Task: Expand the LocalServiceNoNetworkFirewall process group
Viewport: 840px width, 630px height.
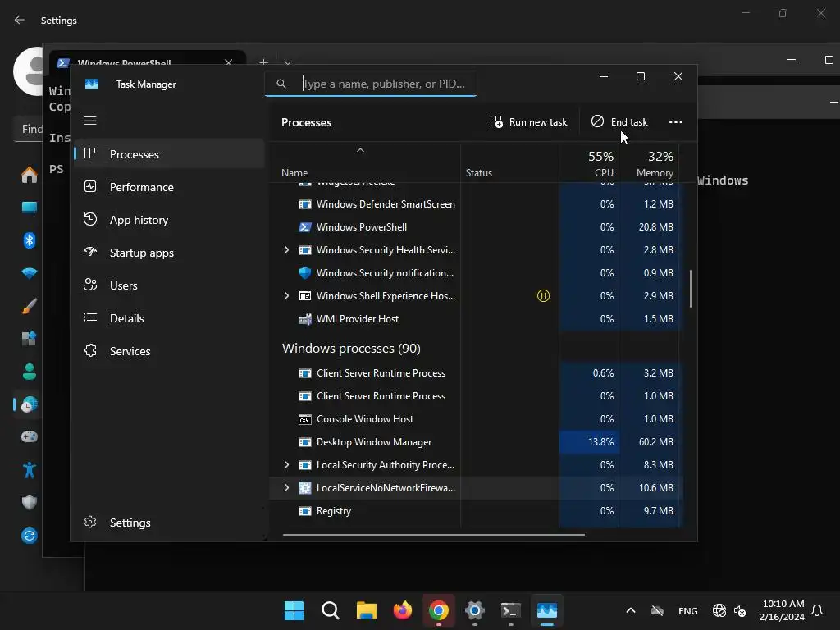Action: pos(286,488)
